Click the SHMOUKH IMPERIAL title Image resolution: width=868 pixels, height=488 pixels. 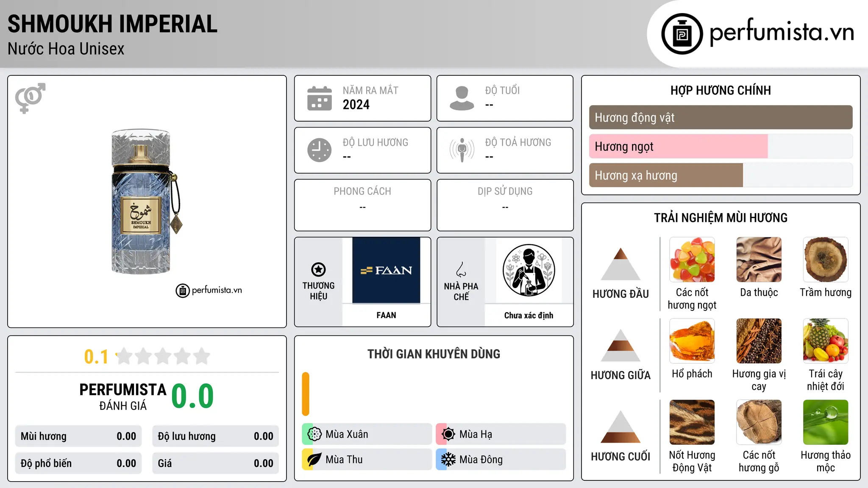click(x=112, y=24)
